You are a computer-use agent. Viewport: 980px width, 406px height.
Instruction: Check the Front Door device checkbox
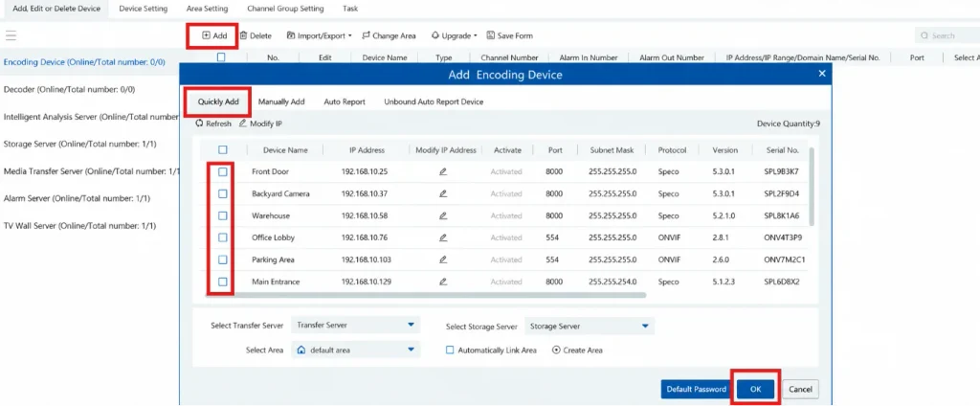coord(222,171)
